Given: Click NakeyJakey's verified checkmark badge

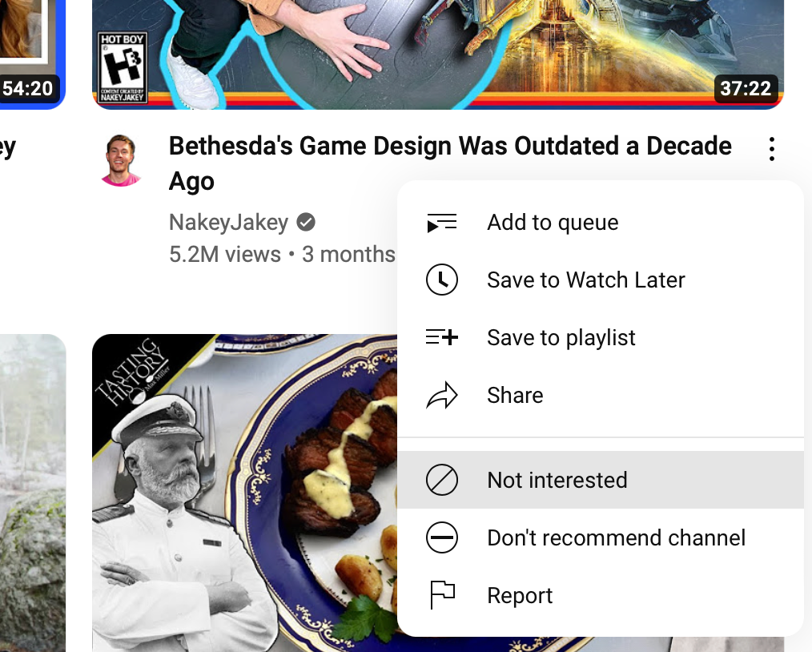Looking at the screenshot, I should click(x=306, y=222).
